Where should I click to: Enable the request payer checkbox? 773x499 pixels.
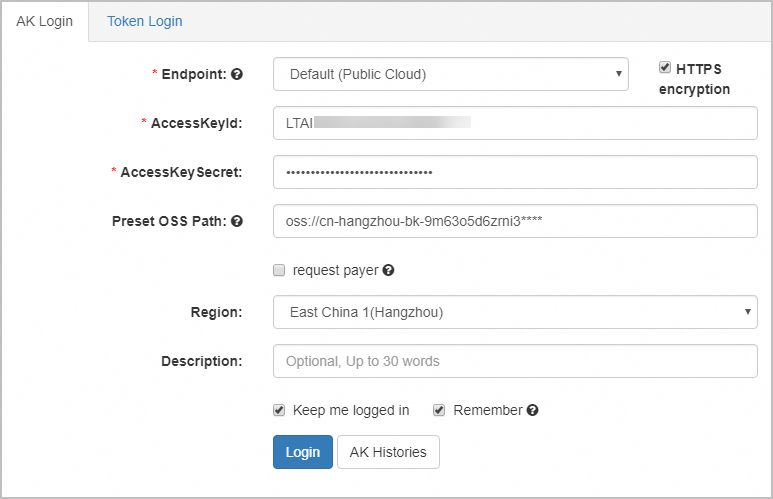click(x=279, y=270)
